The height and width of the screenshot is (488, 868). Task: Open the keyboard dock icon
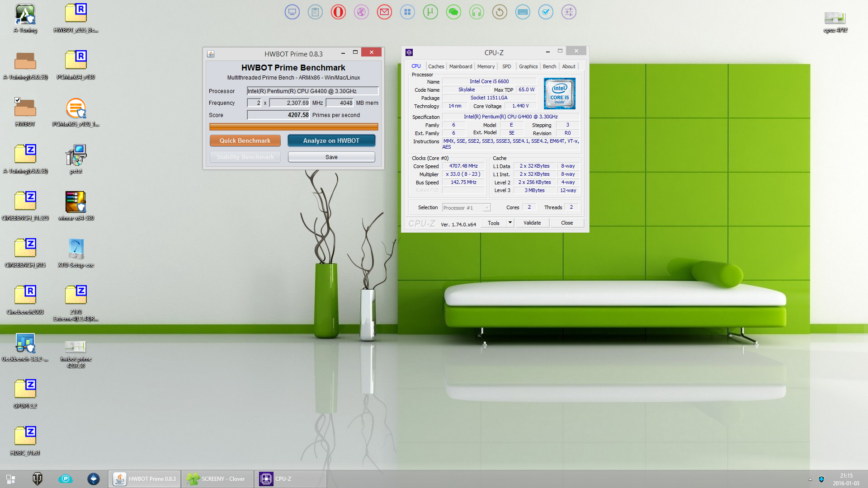click(x=523, y=12)
